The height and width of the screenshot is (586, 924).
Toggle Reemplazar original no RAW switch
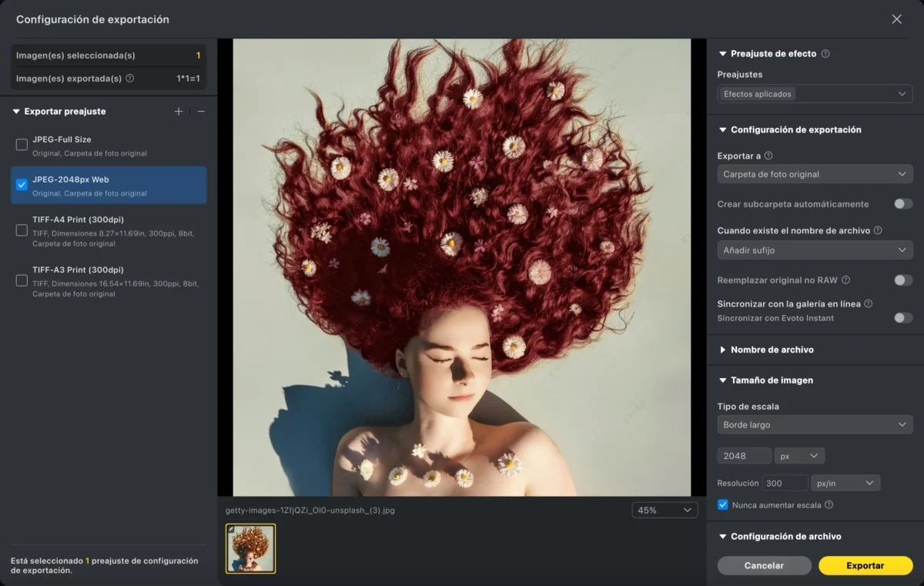pyautogui.click(x=903, y=280)
